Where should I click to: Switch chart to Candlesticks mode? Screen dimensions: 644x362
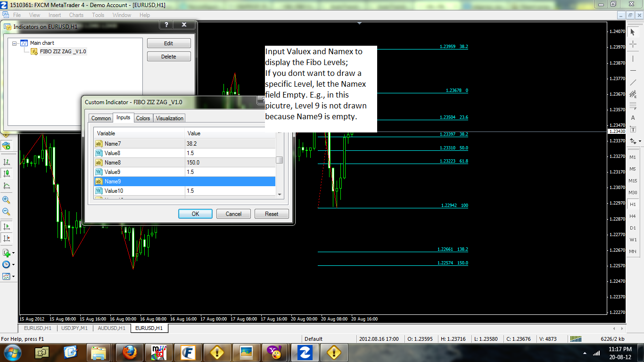pos(7,173)
